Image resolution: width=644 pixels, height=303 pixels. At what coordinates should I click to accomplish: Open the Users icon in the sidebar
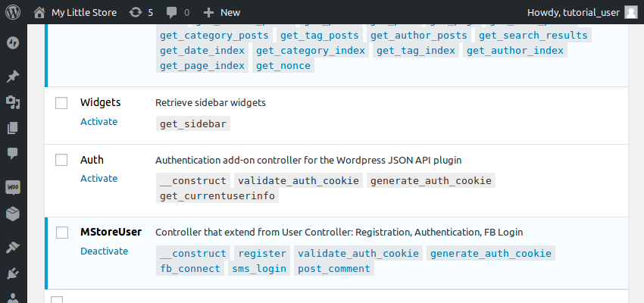(x=13, y=298)
